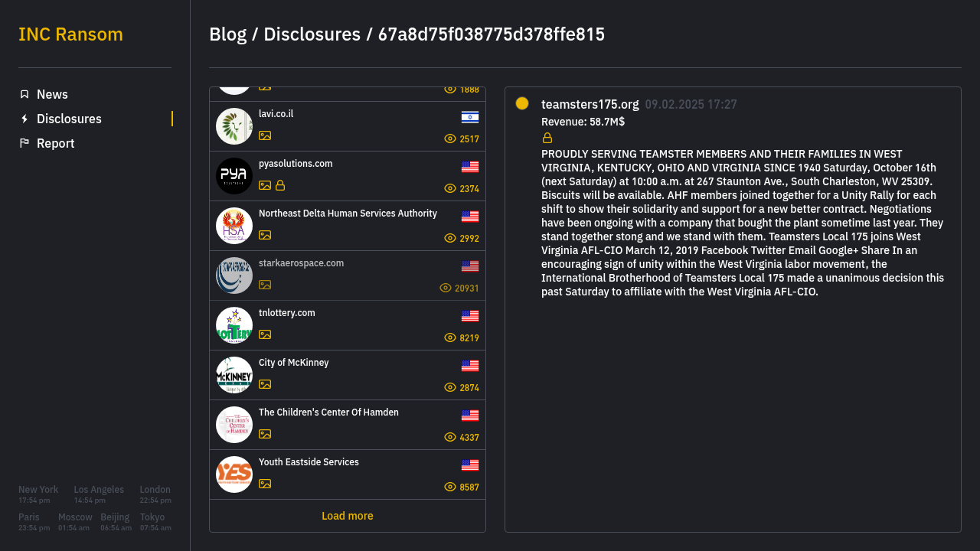
Task: Open the Disclosures section in sidebar
Action: click(69, 119)
